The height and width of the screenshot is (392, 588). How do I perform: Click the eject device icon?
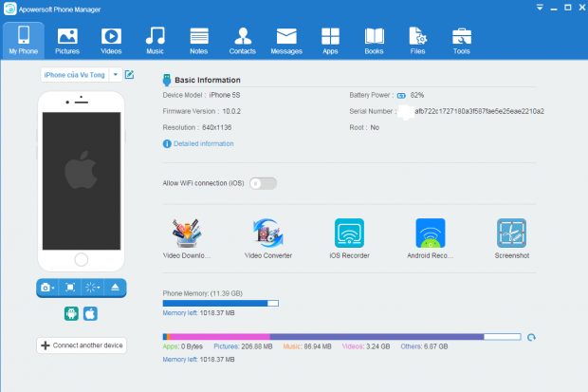(x=115, y=287)
